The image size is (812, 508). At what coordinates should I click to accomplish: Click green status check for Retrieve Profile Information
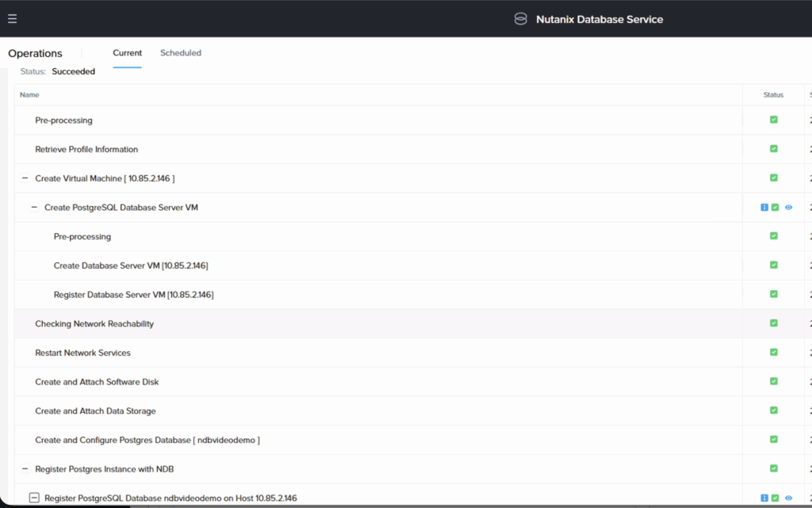(774, 149)
